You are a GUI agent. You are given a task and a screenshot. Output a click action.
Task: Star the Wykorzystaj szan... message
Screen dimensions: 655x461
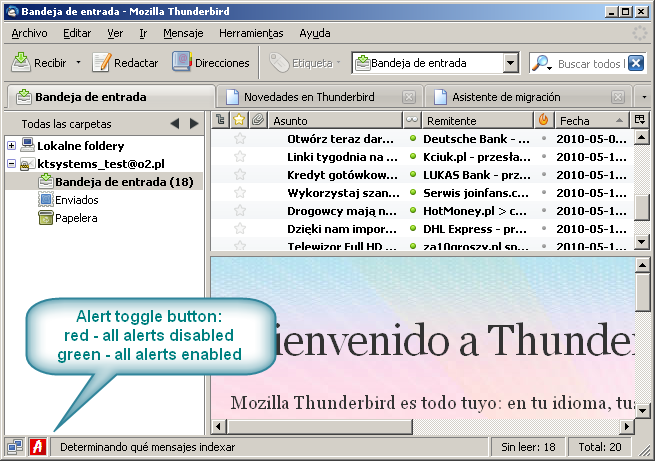[240, 193]
